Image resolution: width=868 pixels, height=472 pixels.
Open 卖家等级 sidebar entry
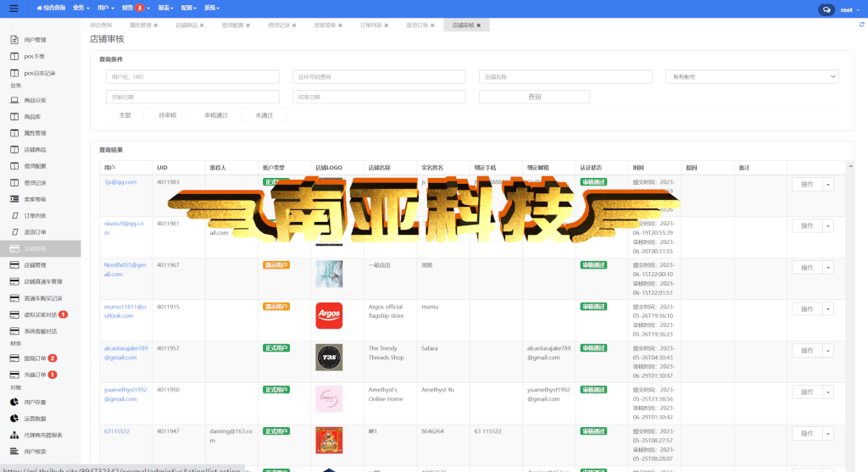pyautogui.click(x=34, y=199)
